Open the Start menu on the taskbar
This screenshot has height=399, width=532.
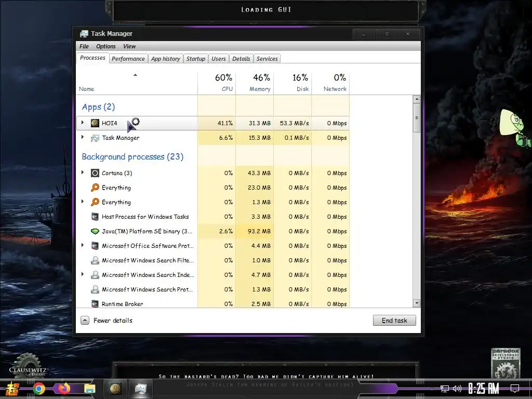[x=12, y=389]
